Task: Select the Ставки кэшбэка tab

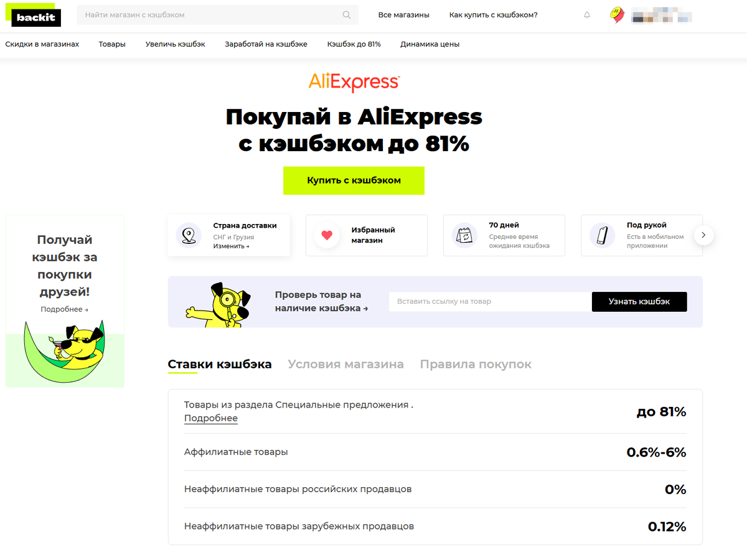Action: (x=220, y=365)
